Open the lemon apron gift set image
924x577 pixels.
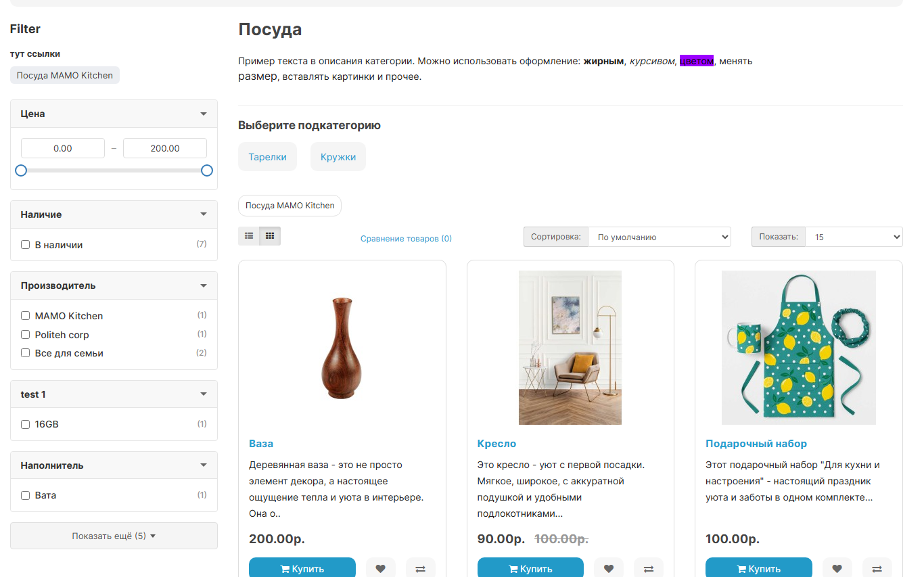click(799, 348)
